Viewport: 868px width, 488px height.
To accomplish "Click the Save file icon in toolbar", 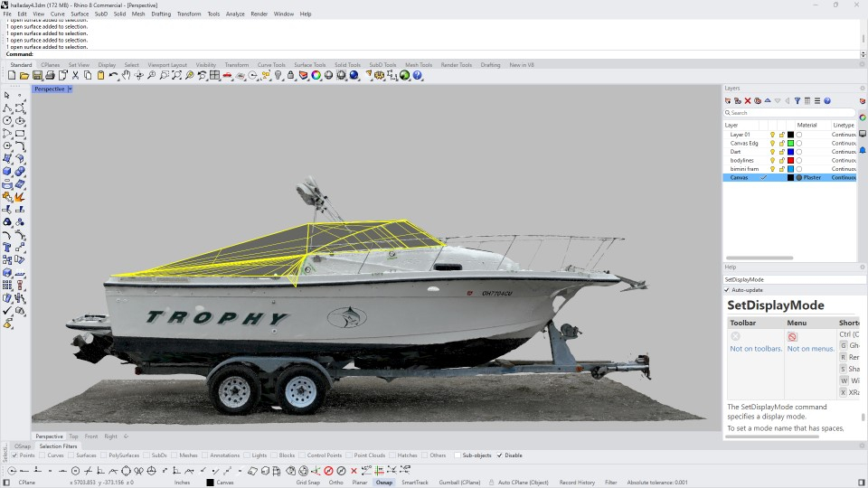I will (37, 76).
